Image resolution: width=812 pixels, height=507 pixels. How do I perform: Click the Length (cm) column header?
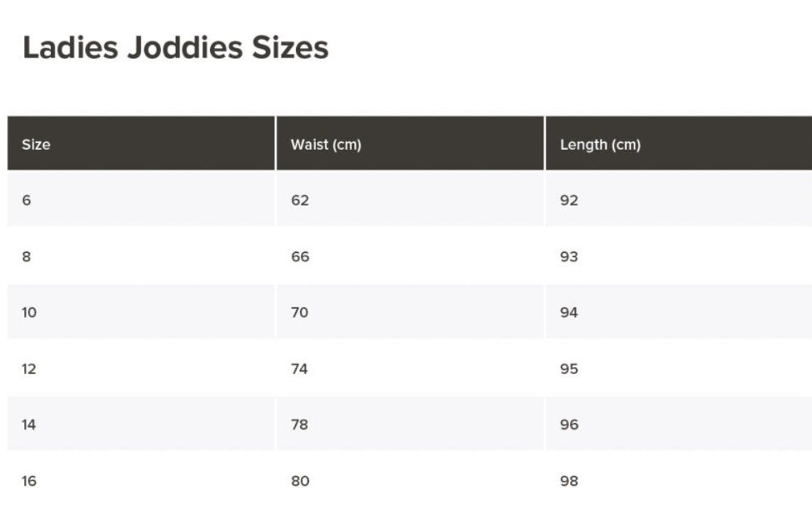point(600,145)
